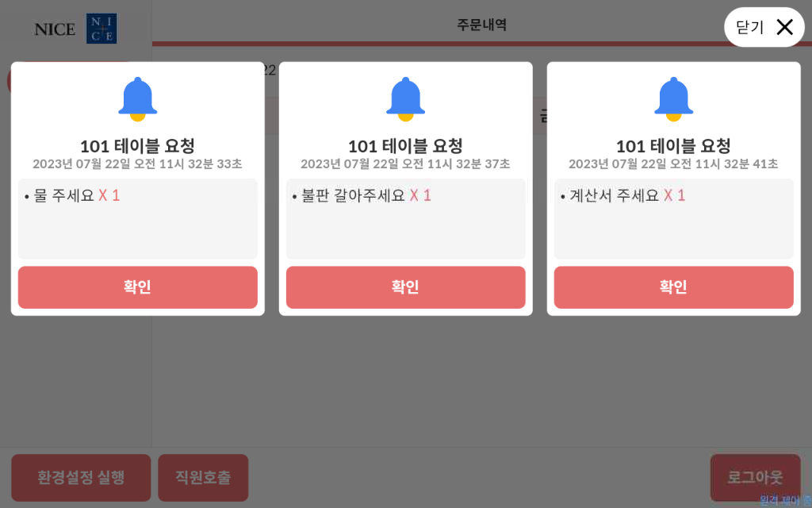Image resolution: width=812 pixels, height=508 pixels.
Task: Click the bell icon on the 계산서 주세요 card
Action: pyautogui.click(x=673, y=99)
